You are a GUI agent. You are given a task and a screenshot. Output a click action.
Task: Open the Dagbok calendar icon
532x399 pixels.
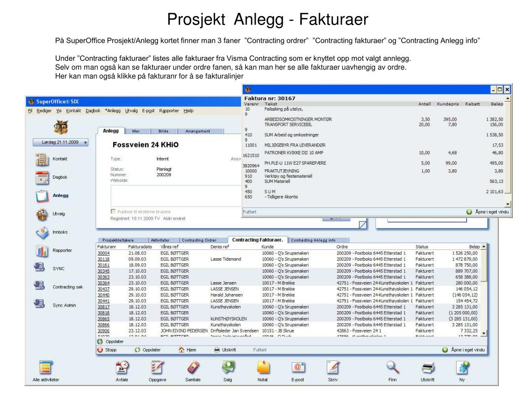click(x=42, y=178)
